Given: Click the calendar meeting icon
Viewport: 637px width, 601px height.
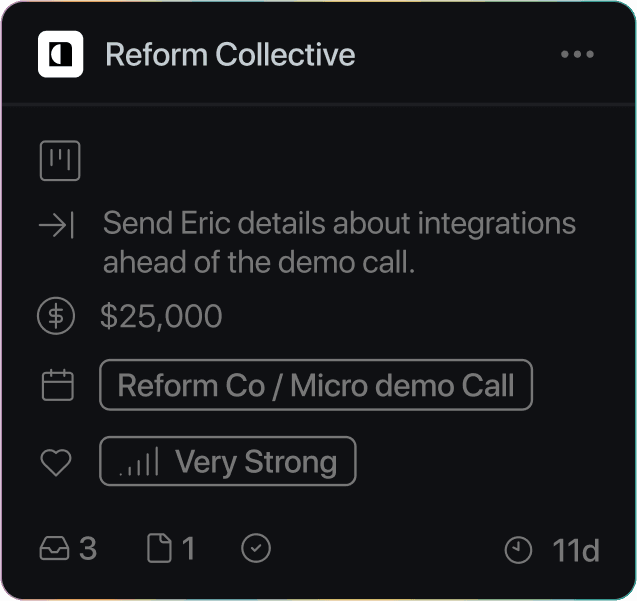Looking at the screenshot, I should (x=58, y=386).
